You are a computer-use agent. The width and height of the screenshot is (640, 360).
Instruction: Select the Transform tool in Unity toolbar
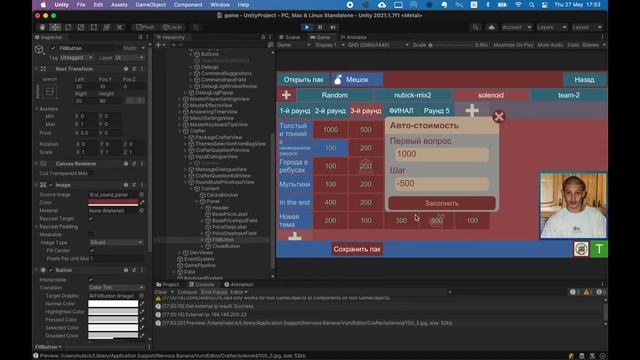tap(107, 27)
